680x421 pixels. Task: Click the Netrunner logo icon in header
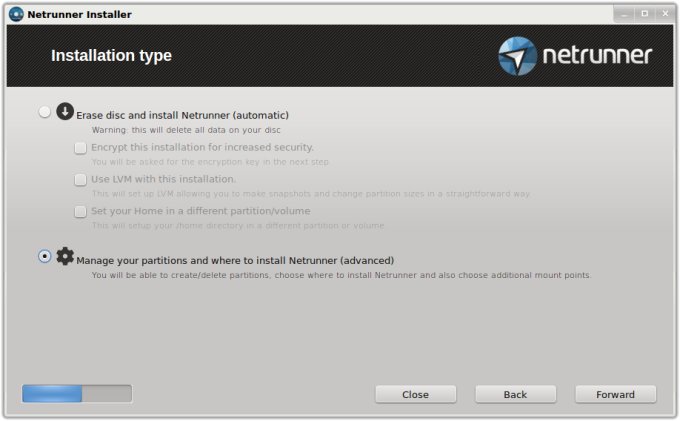(517, 56)
